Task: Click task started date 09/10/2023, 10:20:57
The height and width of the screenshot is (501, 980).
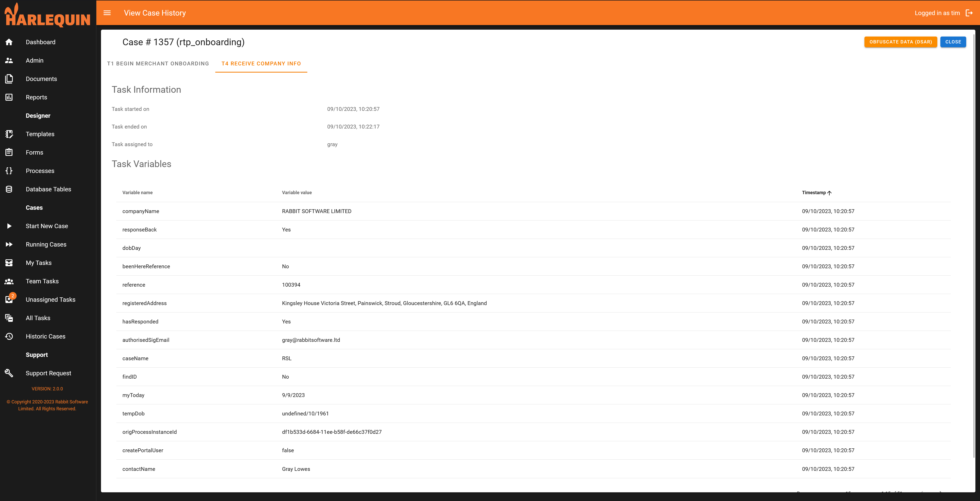Action: tap(353, 109)
